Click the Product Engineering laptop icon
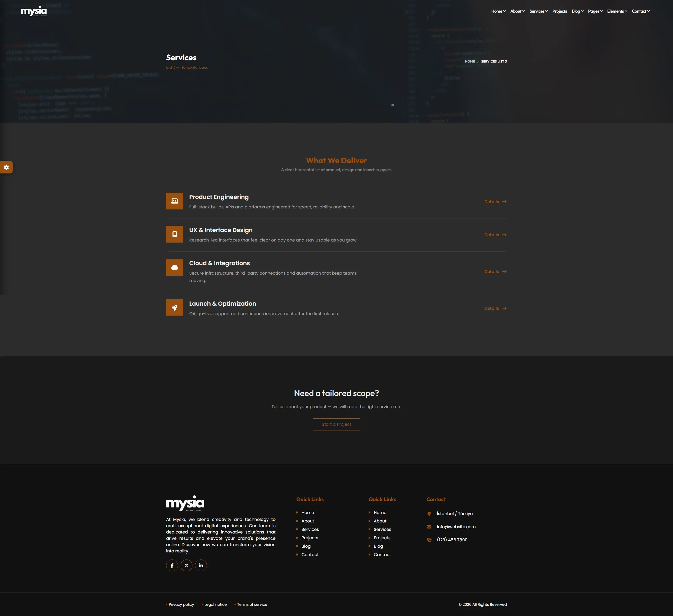Viewport: 673px width, 616px height. (175, 201)
